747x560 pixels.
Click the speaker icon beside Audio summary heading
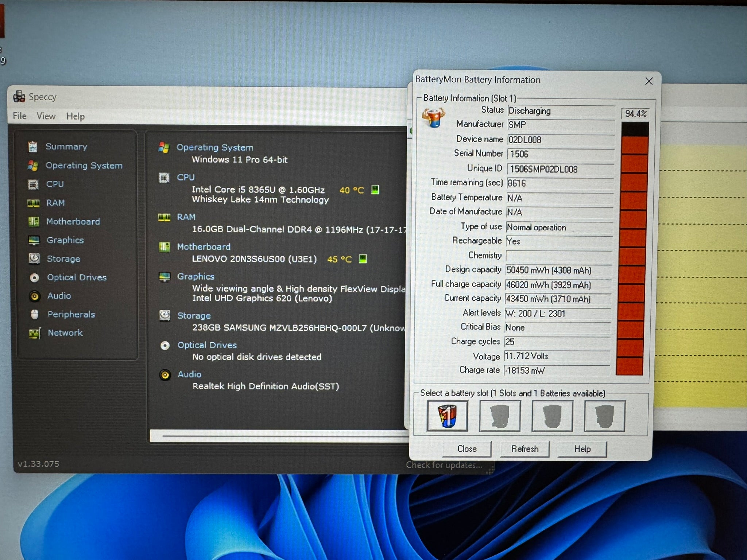(165, 375)
